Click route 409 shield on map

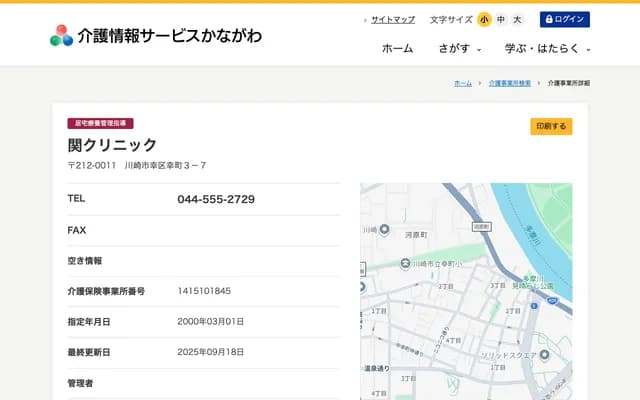point(481,227)
